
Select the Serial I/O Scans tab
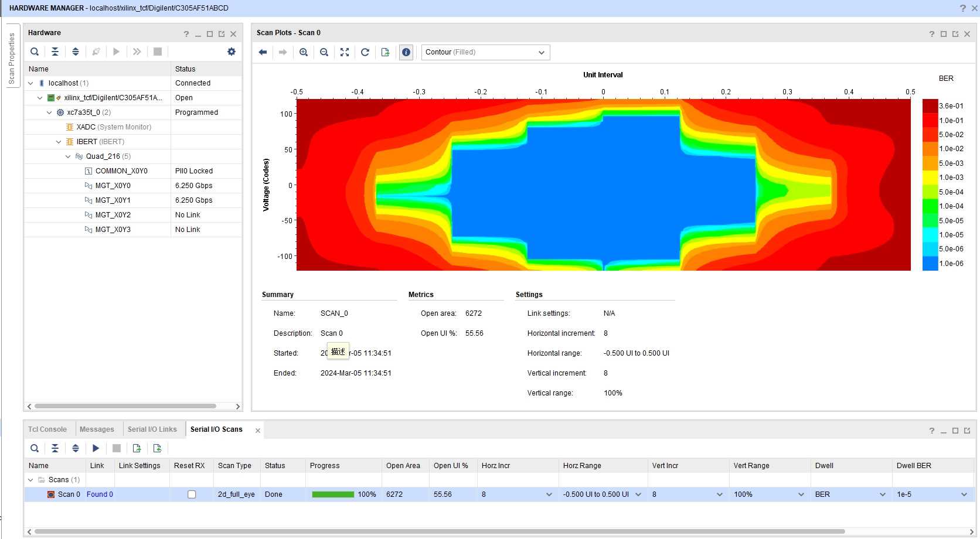(216, 429)
